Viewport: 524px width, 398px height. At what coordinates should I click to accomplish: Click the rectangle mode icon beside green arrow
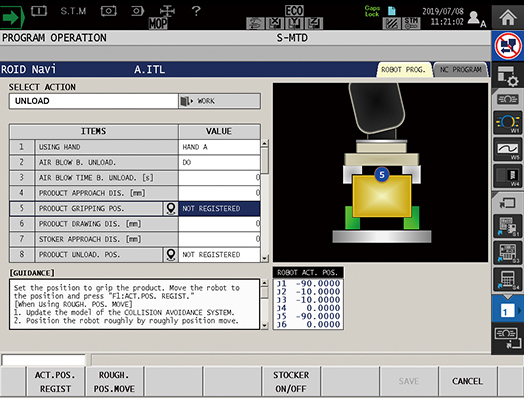point(39,11)
